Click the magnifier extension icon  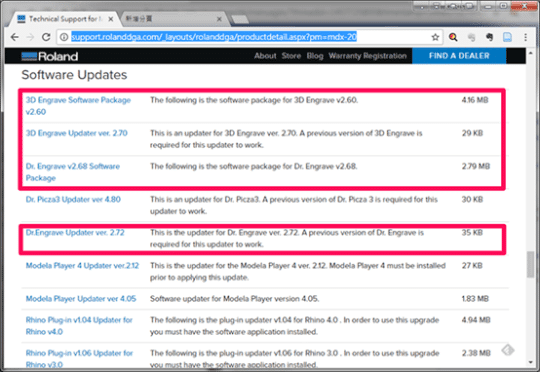click(x=453, y=37)
